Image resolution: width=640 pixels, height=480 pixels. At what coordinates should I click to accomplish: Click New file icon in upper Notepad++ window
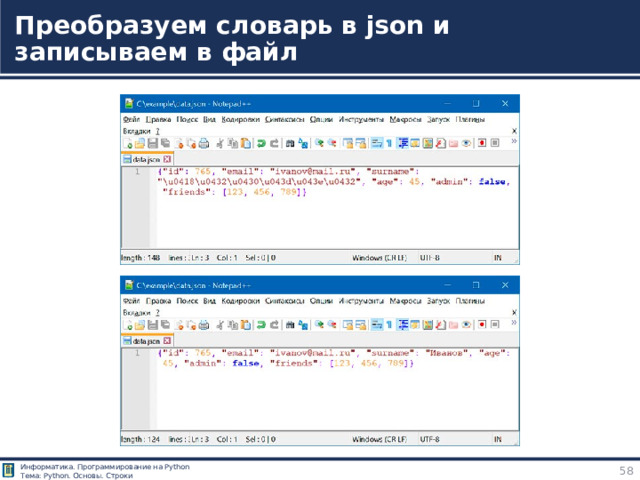click(x=127, y=143)
